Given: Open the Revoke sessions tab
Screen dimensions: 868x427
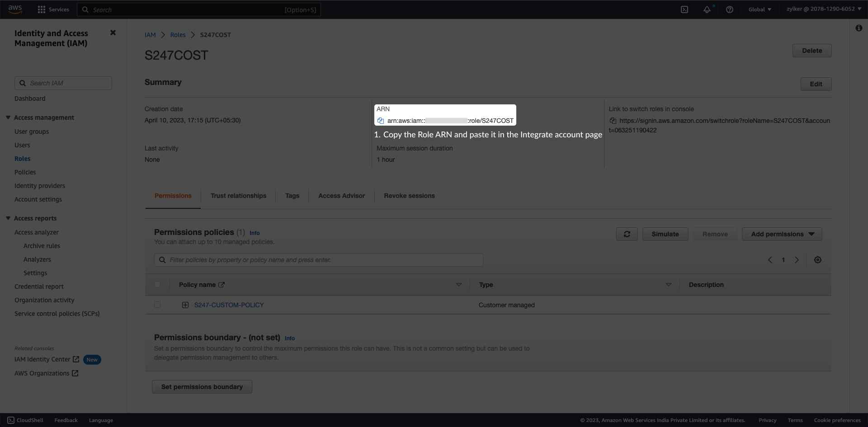Looking at the screenshot, I should pyautogui.click(x=409, y=196).
